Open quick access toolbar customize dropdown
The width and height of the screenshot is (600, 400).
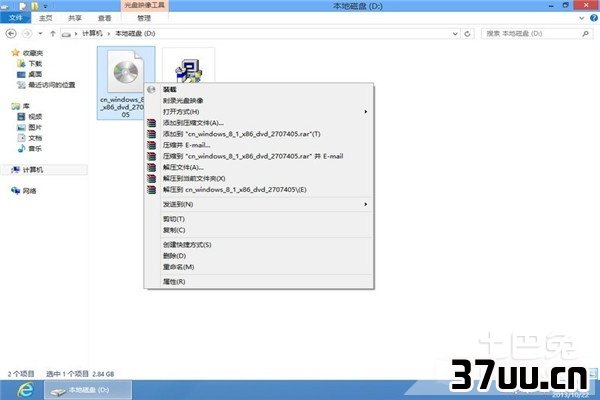tap(46, 6)
